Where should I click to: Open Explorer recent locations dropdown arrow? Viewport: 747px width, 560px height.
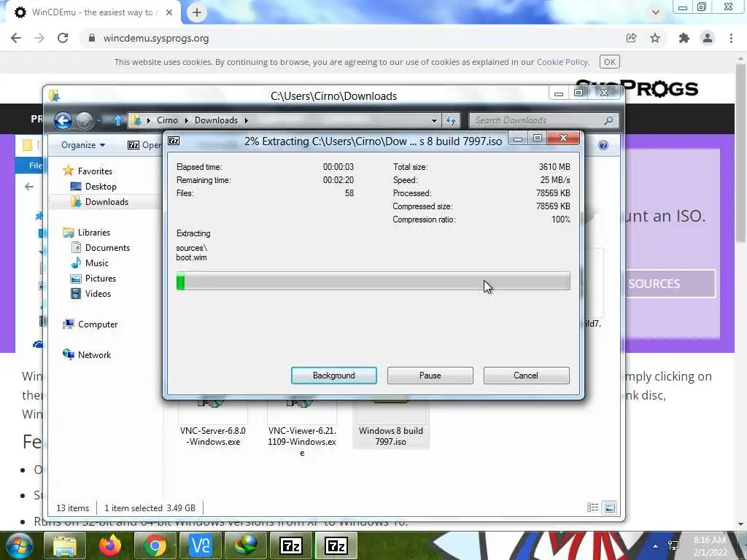[99, 120]
